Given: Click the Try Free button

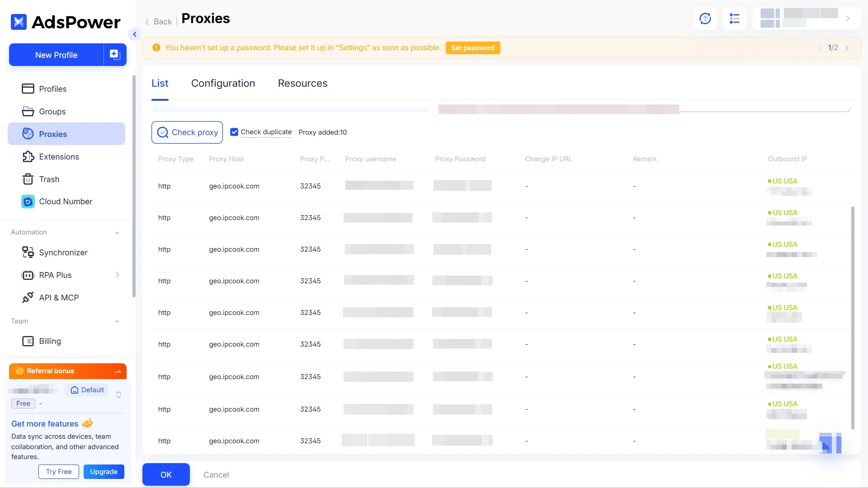Looking at the screenshot, I should tap(58, 471).
